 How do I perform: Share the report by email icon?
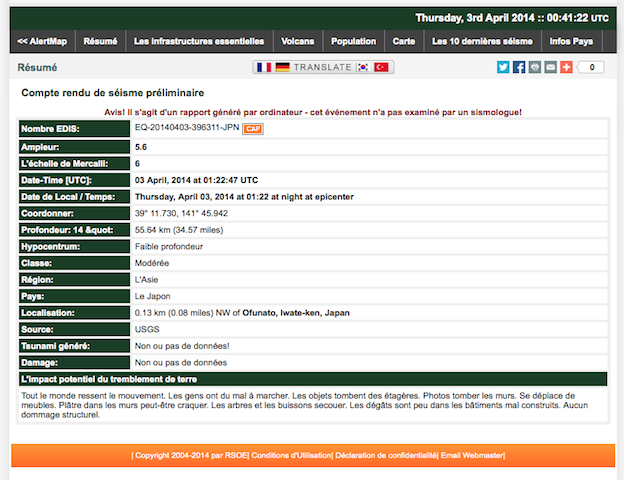550,67
